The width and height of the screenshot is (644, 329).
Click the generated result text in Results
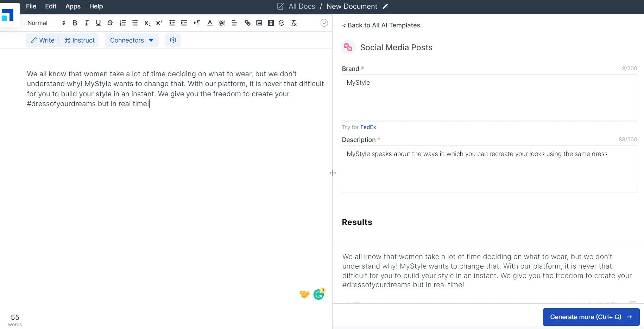tap(487, 271)
